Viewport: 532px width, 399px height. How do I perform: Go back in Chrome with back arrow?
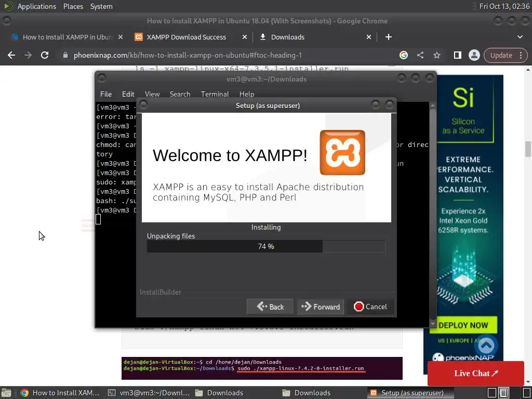pyautogui.click(x=11, y=55)
